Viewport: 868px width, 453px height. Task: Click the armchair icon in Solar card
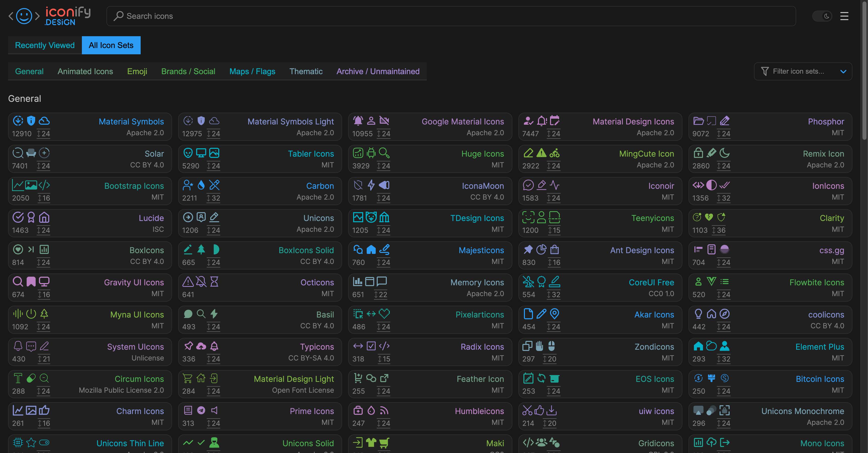(x=31, y=153)
